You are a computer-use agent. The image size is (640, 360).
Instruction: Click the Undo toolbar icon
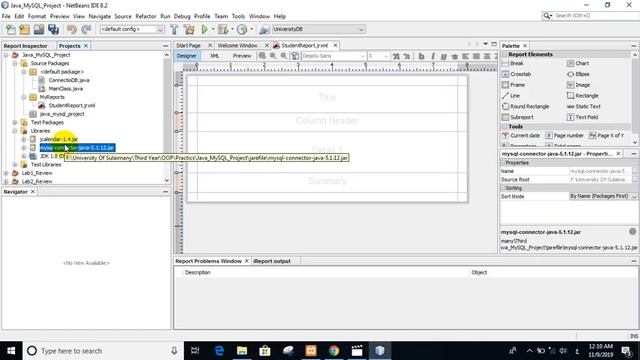click(71, 29)
